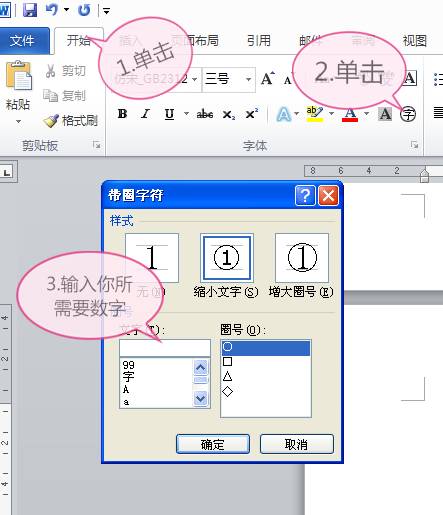Image resolution: width=443 pixels, height=515 pixels.
Task: Click the text list scroll down arrow
Action: (x=201, y=398)
